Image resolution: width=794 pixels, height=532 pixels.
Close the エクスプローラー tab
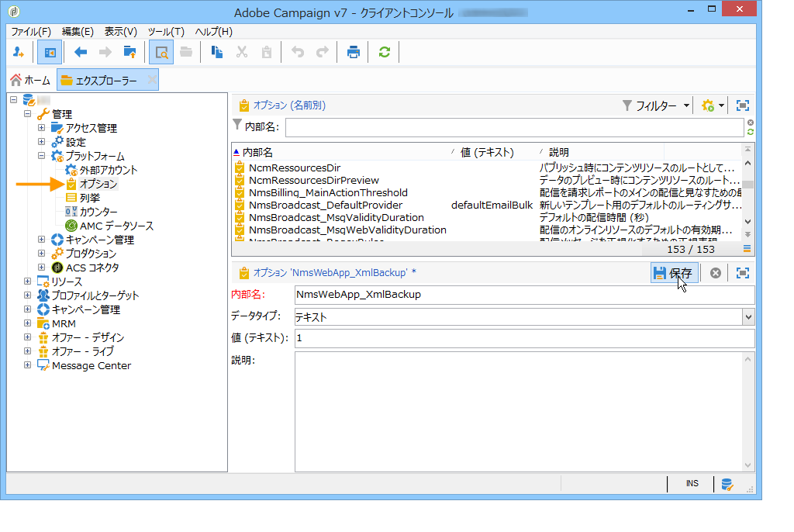[152, 80]
